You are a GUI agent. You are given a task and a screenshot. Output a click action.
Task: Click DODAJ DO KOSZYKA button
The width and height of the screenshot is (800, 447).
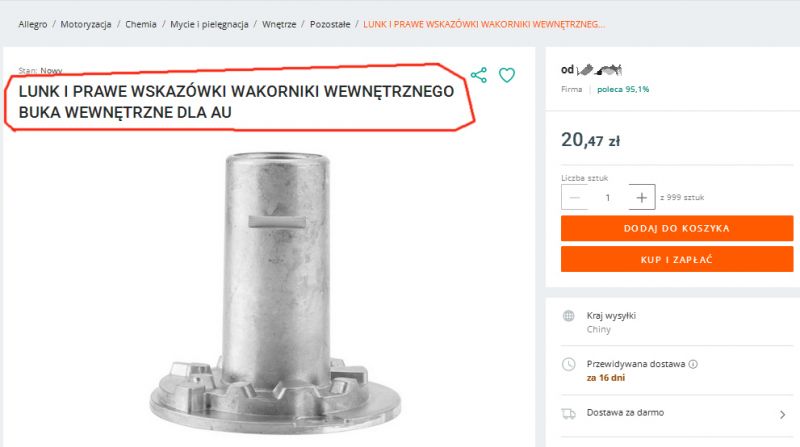[x=677, y=228]
